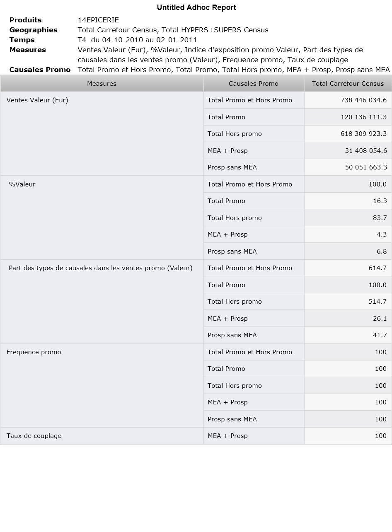Viewport: 392px width, 532px height.
Task: Click the Causales Promo column header
Action: click(254, 83)
